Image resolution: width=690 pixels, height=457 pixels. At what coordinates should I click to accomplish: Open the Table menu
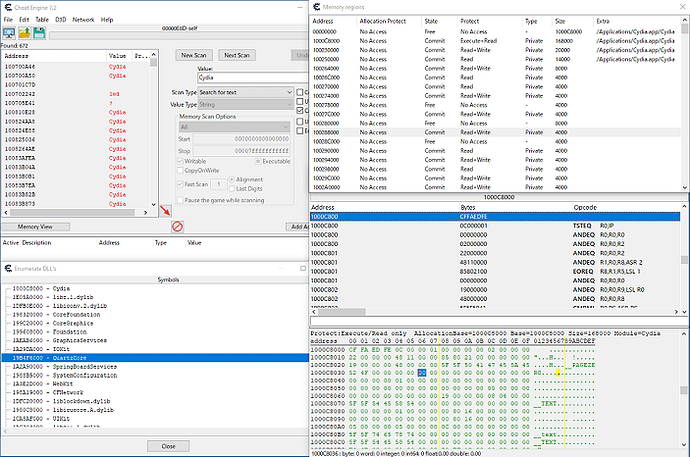coord(42,20)
